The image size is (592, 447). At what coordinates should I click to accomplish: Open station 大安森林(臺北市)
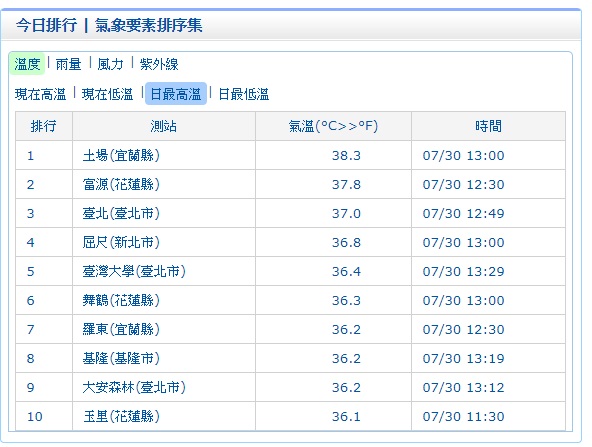[x=134, y=387]
